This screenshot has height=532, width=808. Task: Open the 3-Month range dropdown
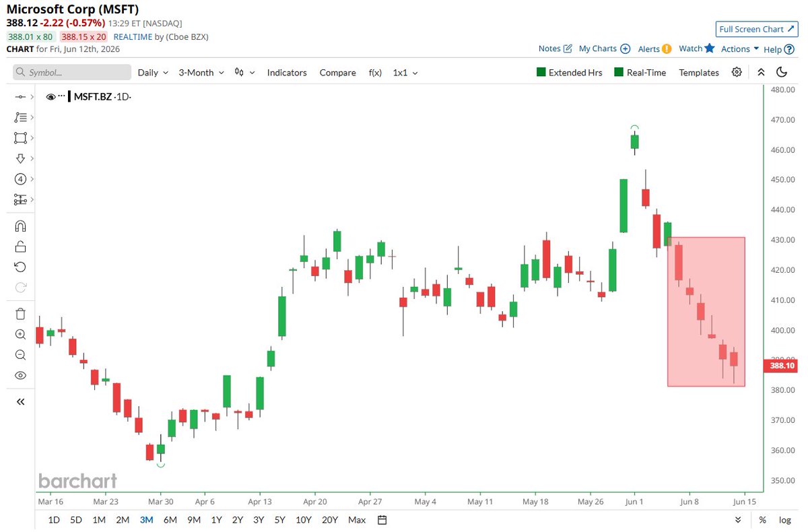pyautogui.click(x=201, y=73)
